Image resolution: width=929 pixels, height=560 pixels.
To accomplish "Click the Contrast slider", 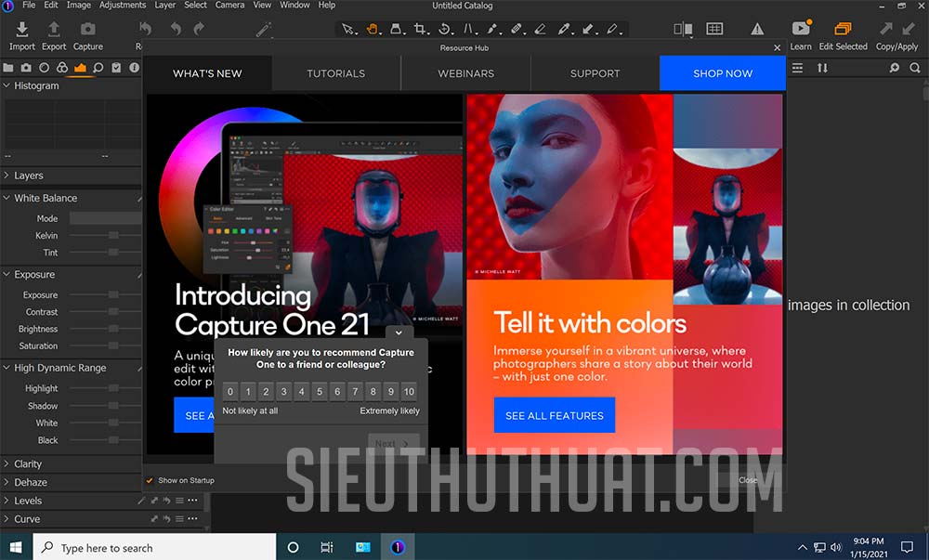I will coord(106,312).
